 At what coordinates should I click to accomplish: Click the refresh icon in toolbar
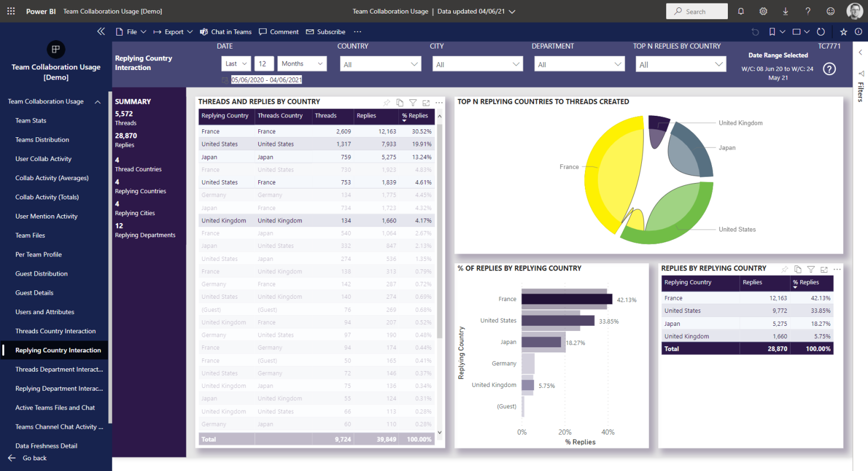point(821,32)
